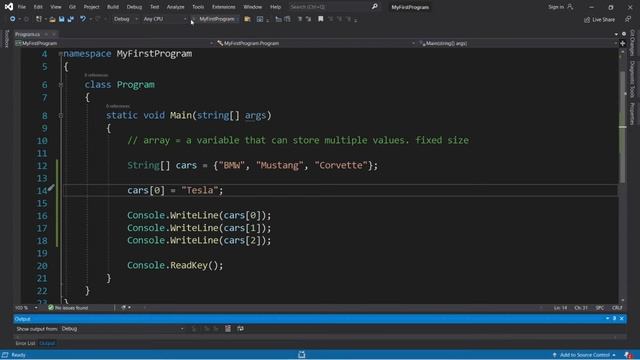Click the quick actions screwdriver icon on line 14
640x360 pixels.
[x=51, y=188]
